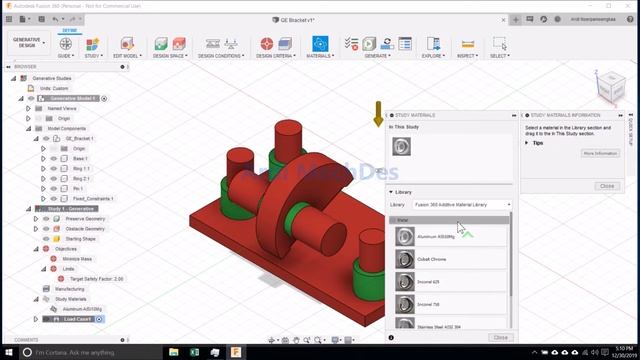This screenshot has width=640, height=360.
Task: Click the Orbit navigation icon
Action: 271,340
